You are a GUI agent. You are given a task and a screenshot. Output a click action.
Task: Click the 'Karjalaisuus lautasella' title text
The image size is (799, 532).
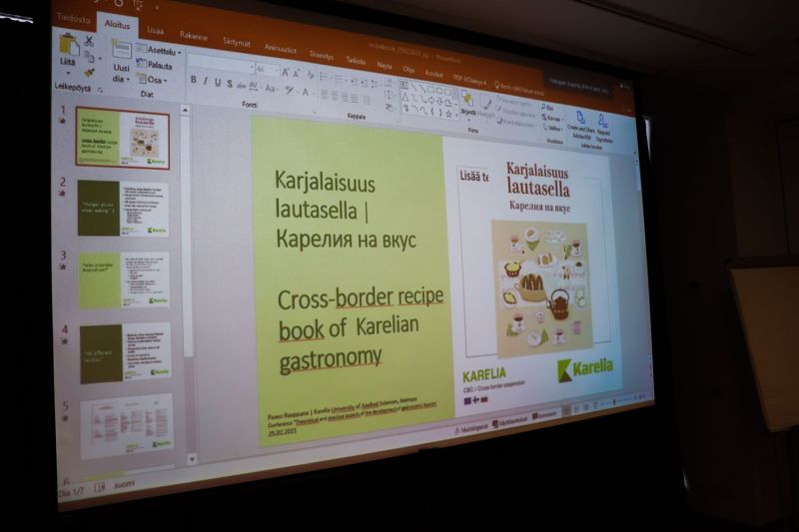pyautogui.click(x=346, y=211)
